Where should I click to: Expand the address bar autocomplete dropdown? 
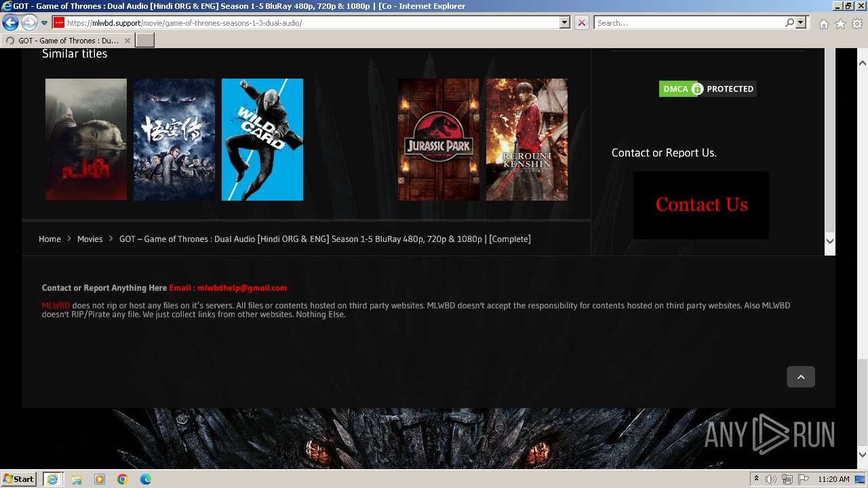coord(565,22)
